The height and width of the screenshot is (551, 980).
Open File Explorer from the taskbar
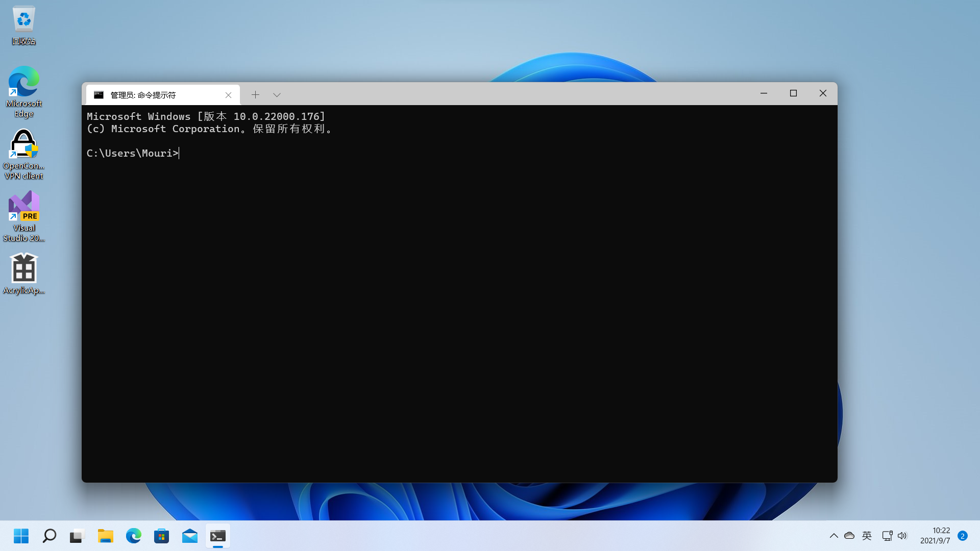105,536
